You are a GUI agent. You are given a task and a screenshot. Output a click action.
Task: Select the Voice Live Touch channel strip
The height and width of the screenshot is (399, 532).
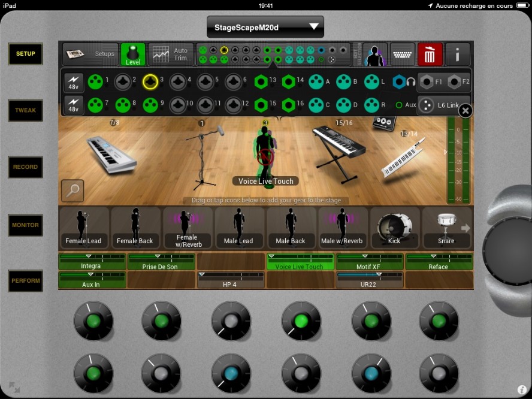coord(300,262)
